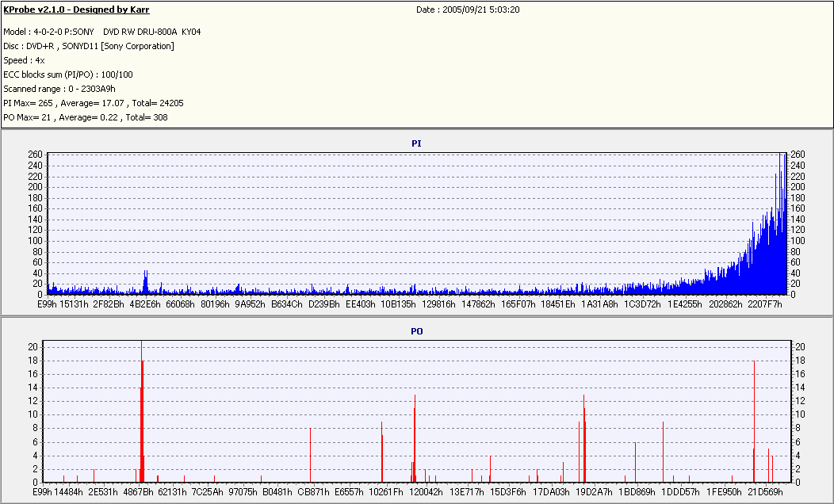Viewport: 834px width, 504px height.
Task: Click PI axis label 18451Eh
Action: pyautogui.click(x=558, y=304)
